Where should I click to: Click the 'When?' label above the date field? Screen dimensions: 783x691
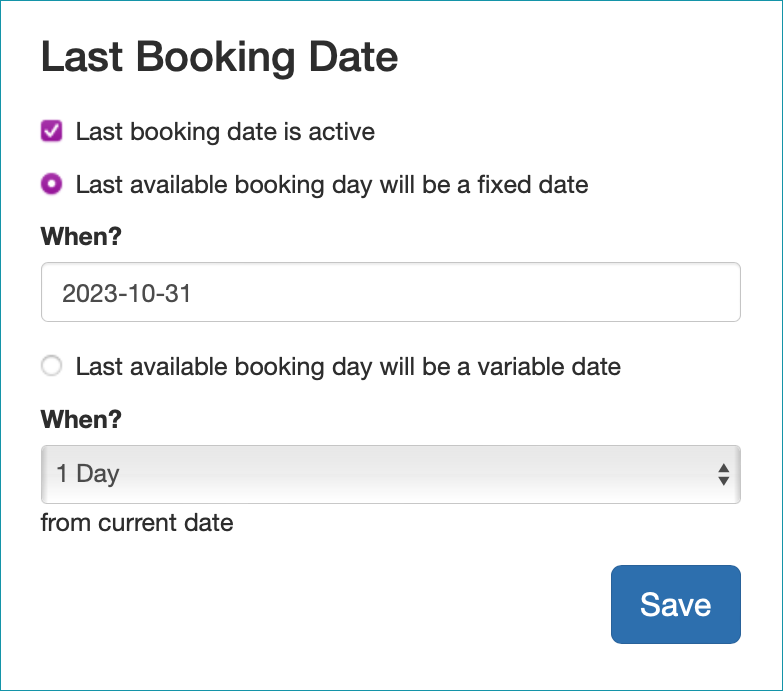81,236
